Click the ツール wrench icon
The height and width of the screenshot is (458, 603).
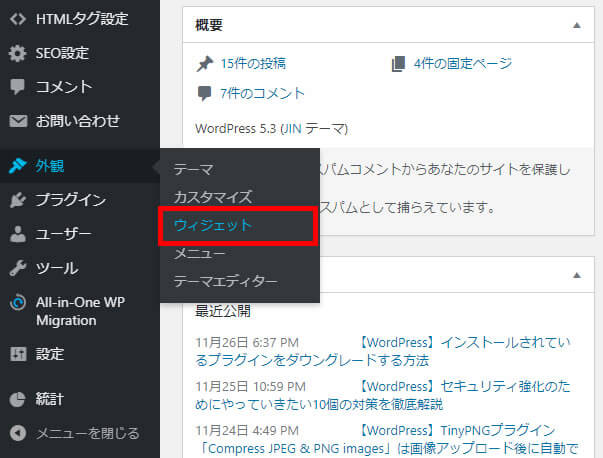coord(17,268)
